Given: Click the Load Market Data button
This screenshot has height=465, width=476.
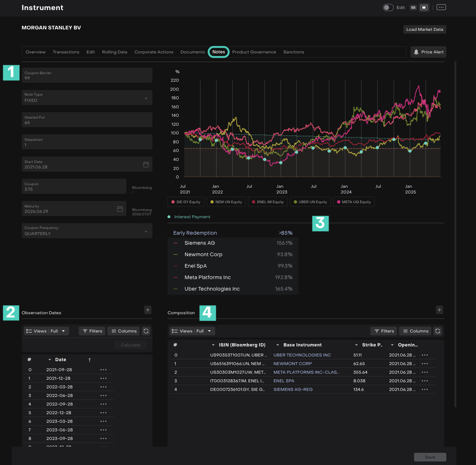Looking at the screenshot, I should [x=424, y=29].
